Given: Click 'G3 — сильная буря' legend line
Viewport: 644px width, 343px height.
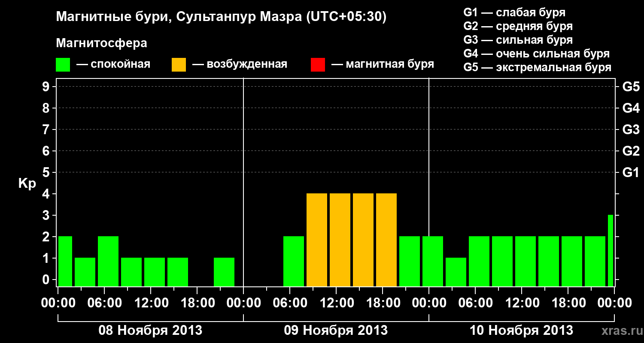Looking at the screenshot, I should coord(518,40).
